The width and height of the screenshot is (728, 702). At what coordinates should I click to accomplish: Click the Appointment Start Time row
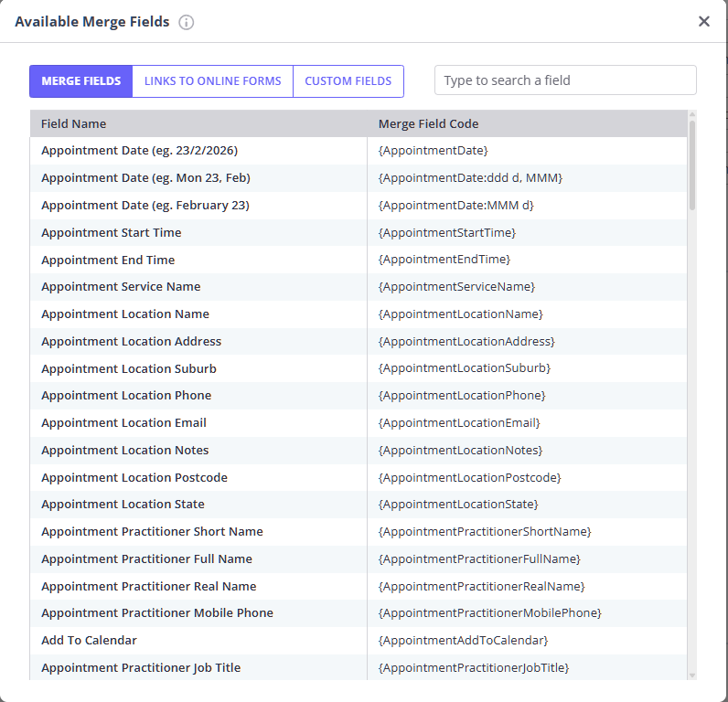click(111, 232)
